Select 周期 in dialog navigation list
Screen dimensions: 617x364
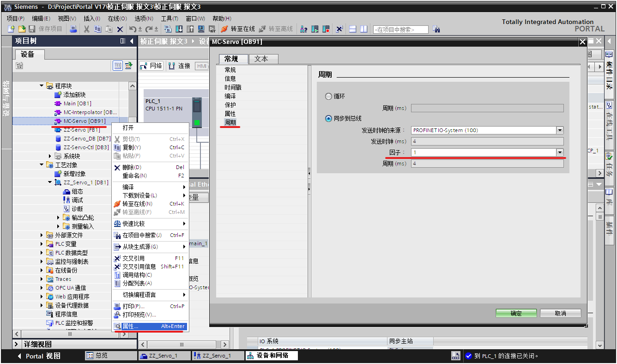tap(230, 122)
